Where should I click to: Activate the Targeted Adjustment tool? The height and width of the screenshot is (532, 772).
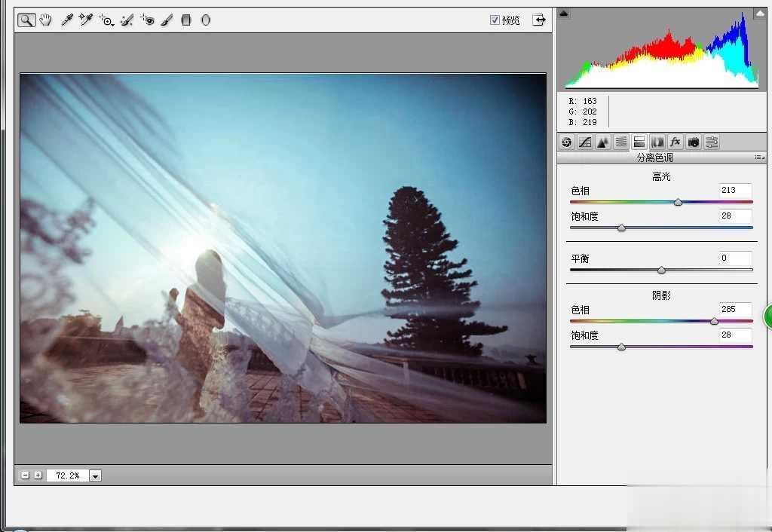click(x=106, y=20)
